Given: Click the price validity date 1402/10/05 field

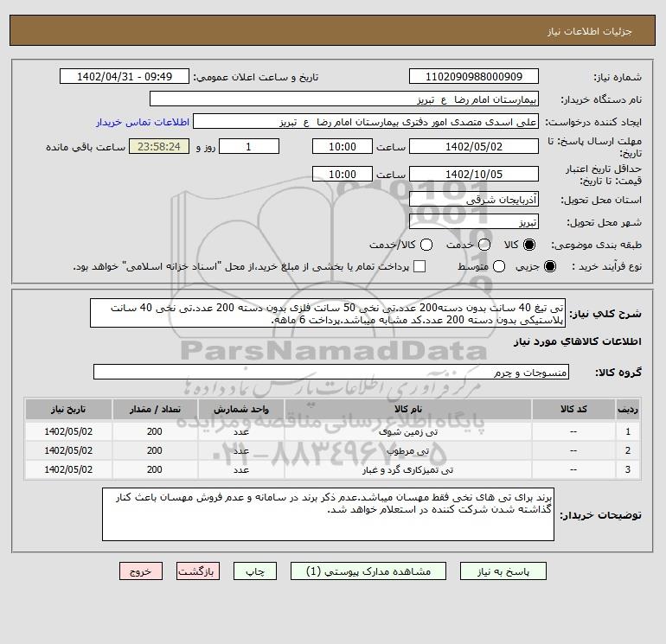Looking at the screenshot, I should (474, 174).
